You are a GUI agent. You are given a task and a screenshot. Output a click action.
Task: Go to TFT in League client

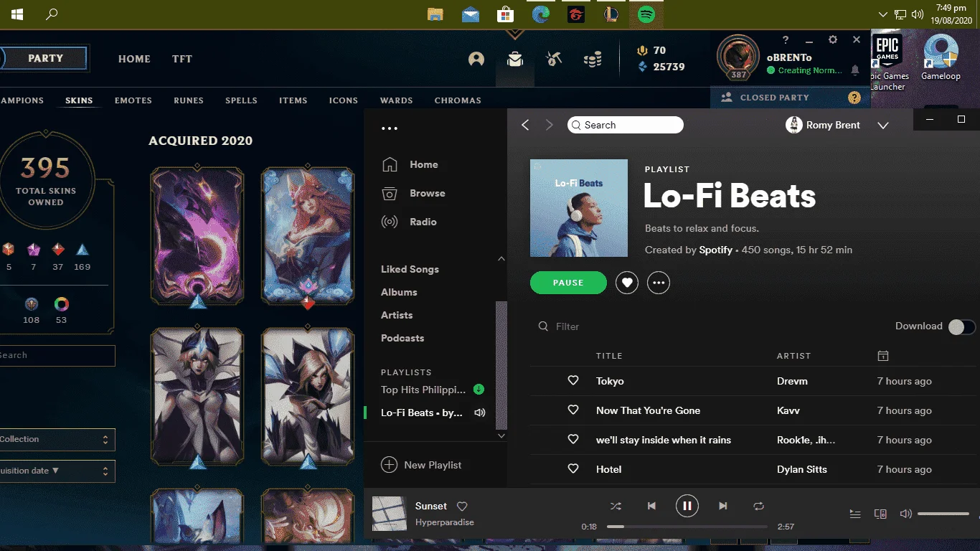[182, 59]
